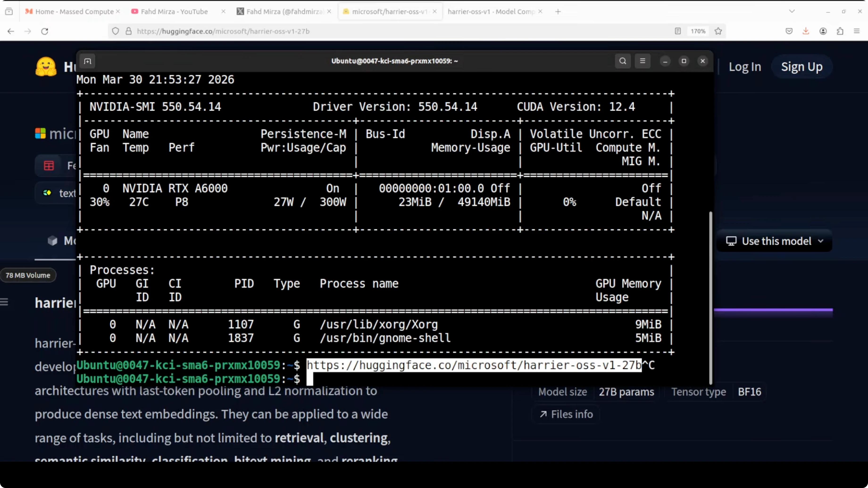Open Firefox application menu button
The width and height of the screenshot is (868, 488).
click(856, 31)
